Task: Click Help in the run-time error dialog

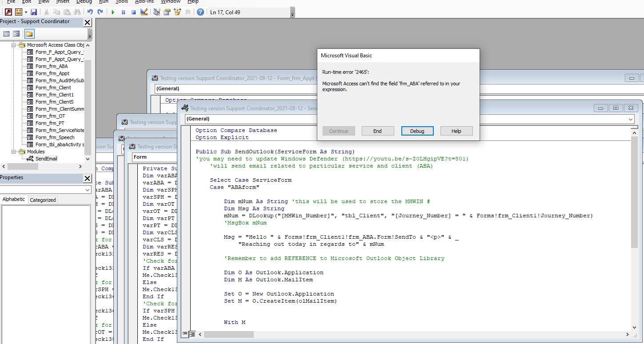Action: click(x=456, y=131)
